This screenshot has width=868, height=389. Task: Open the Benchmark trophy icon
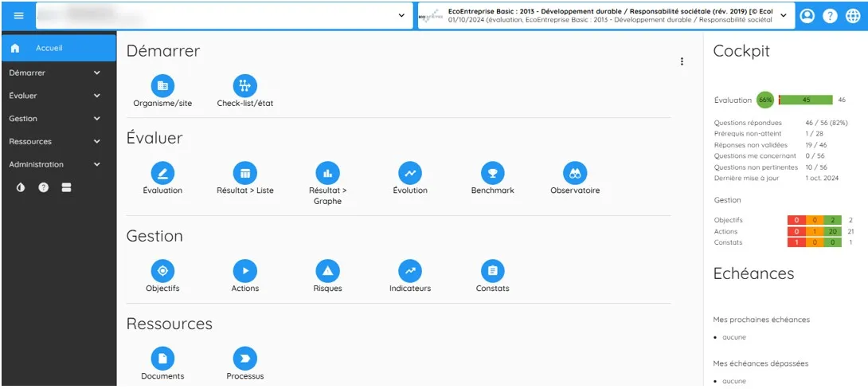493,173
